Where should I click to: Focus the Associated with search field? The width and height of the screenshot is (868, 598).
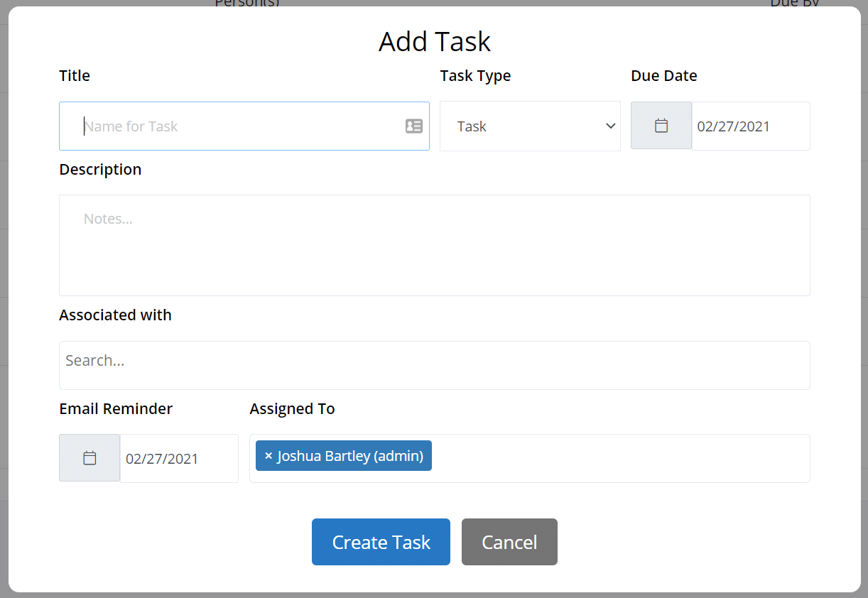[x=434, y=365]
